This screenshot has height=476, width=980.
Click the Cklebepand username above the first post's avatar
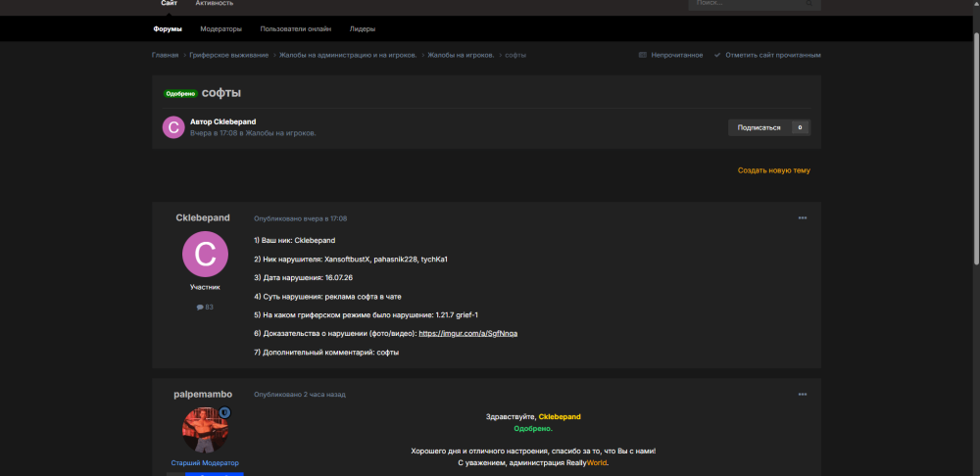(x=203, y=217)
